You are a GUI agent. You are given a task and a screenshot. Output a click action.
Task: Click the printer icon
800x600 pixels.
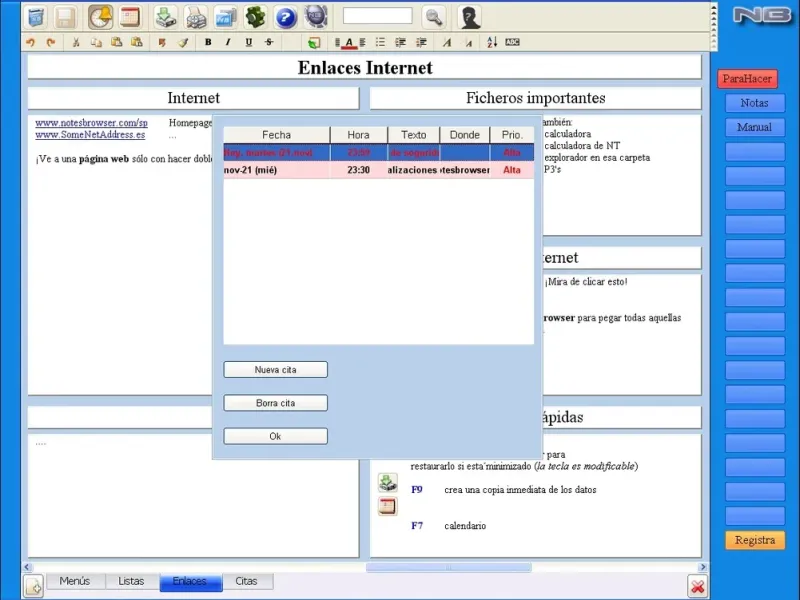click(195, 17)
